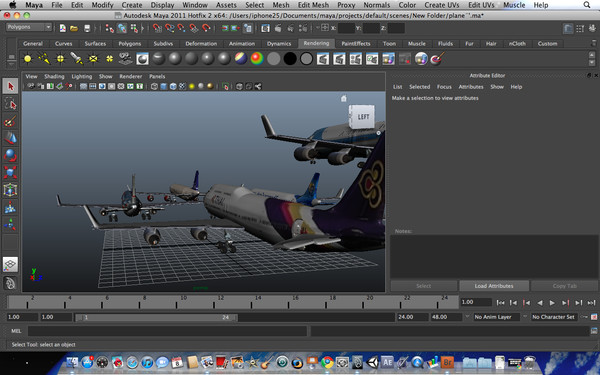Viewport: 600px width, 375px height.
Task: Click the Soft Modification tool
Action: (10, 207)
